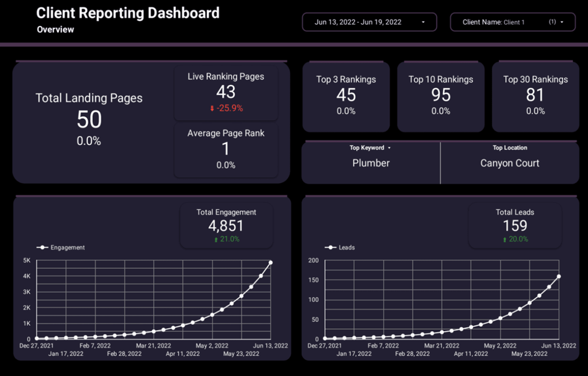The width and height of the screenshot is (588, 376).
Task: Click the Top 30 Rankings card
Action: tap(535, 95)
